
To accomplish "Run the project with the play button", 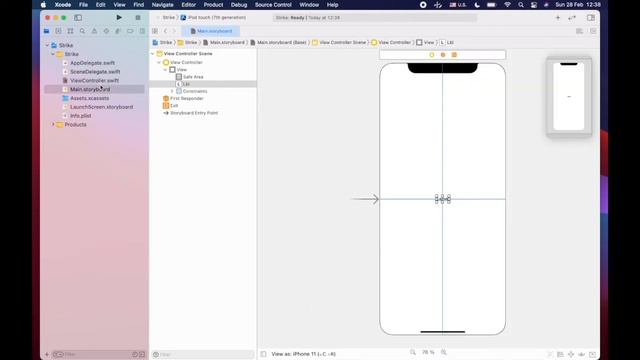I will pos(119,18).
